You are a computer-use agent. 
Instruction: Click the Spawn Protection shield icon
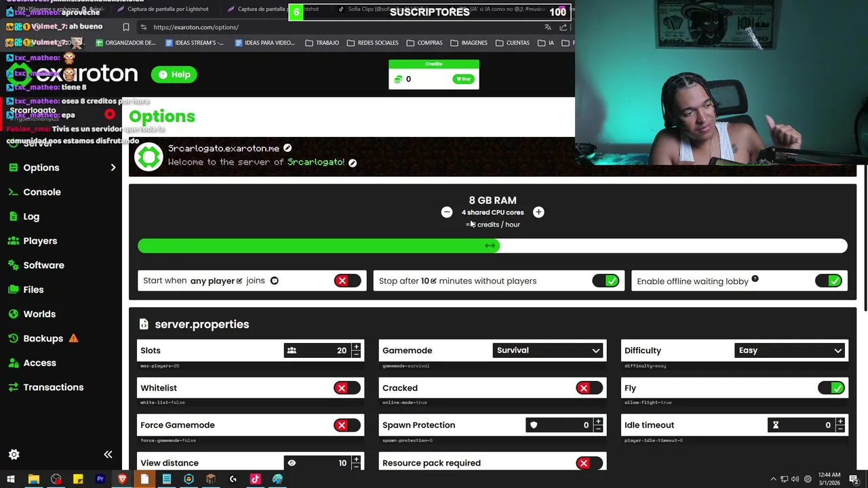point(534,425)
